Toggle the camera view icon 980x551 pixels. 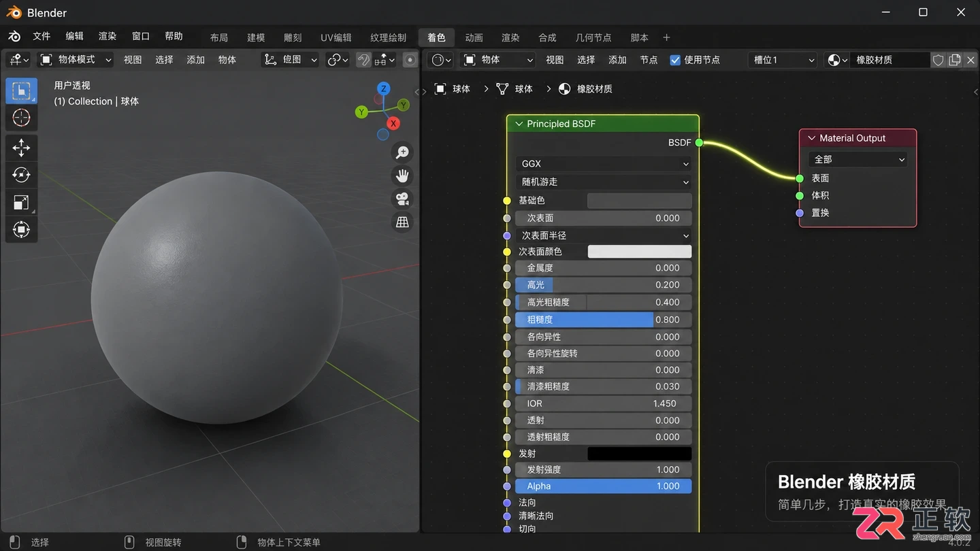402,199
